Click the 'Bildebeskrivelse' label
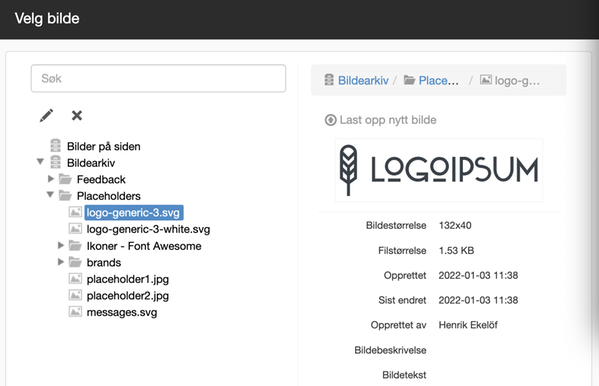Viewport: 599px width, 386px height. click(390, 350)
